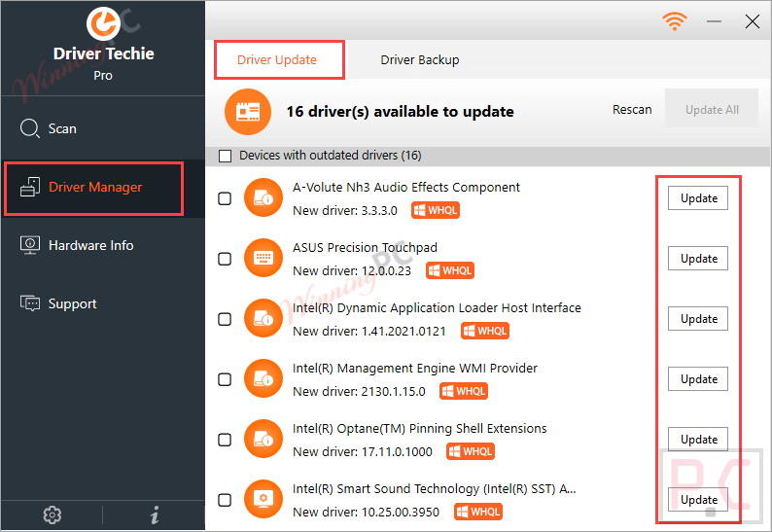Click the Hardware Info monitor icon
The height and width of the screenshot is (532, 772).
pos(29,245)
